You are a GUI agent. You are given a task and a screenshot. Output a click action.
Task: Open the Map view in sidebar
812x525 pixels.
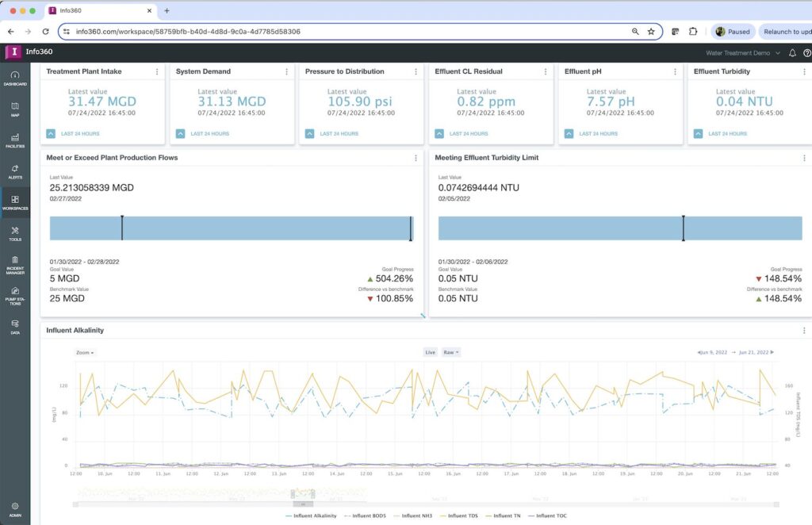point(14,109)
